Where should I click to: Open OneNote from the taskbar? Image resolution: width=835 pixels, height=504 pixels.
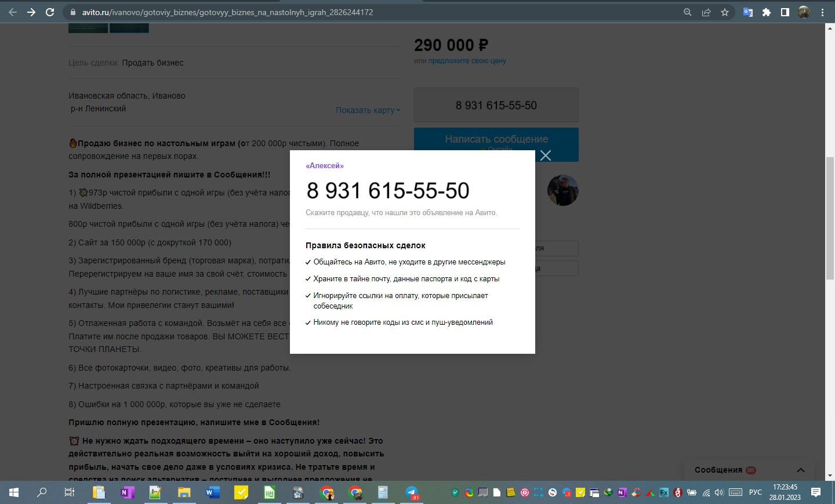pyautogui.click(x=127, y=492)
